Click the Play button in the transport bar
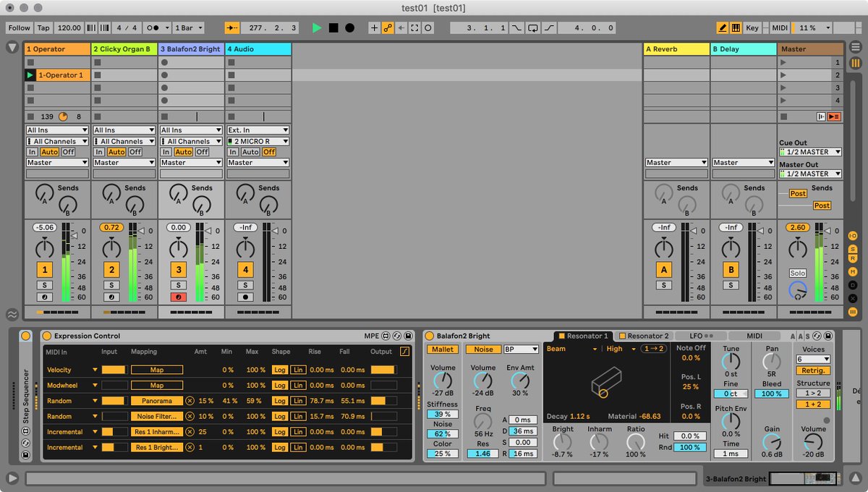The height and width of the screenshot is (492, 868). coord(317,27)
